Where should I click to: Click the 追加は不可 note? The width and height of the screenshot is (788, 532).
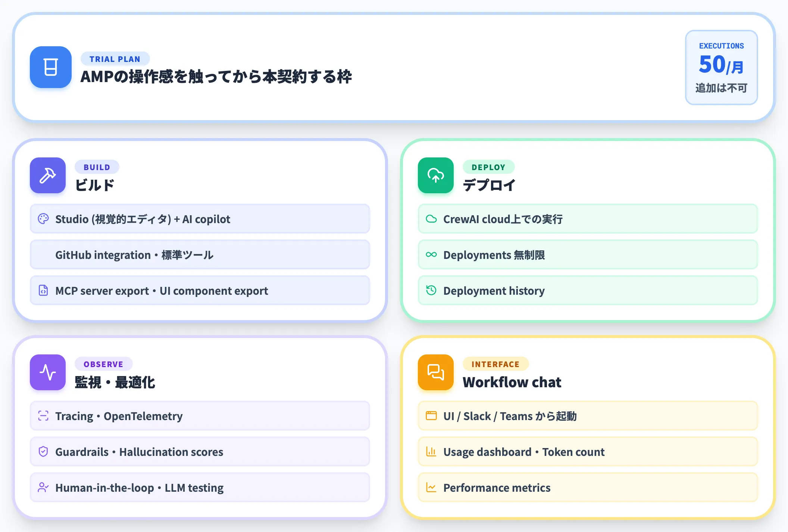[722, 88]
